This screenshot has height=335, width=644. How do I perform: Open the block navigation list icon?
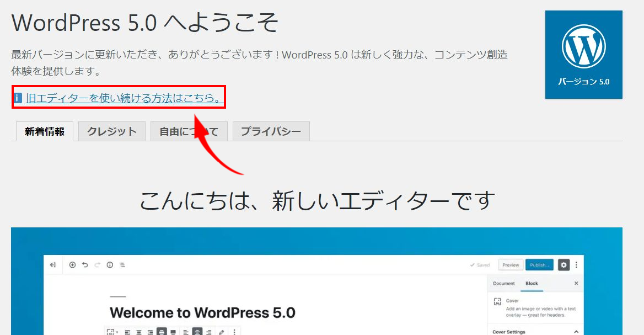point(122,265)
